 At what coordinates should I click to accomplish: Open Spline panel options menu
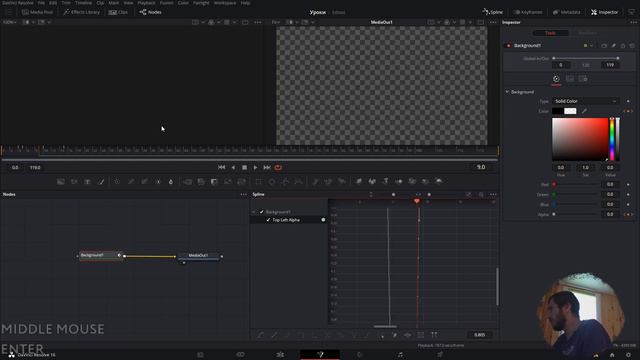(493, 195)
